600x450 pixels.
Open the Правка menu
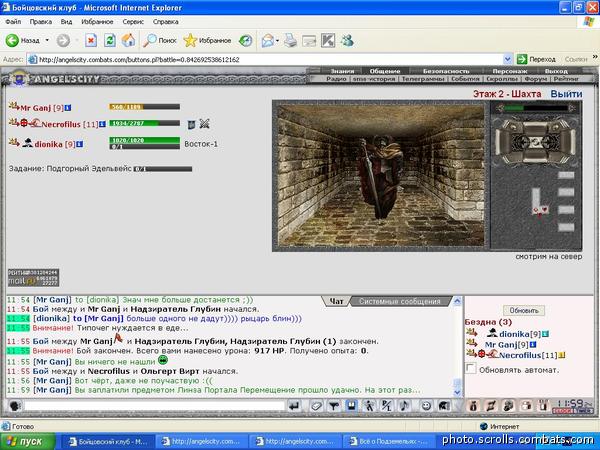(41, 22)
